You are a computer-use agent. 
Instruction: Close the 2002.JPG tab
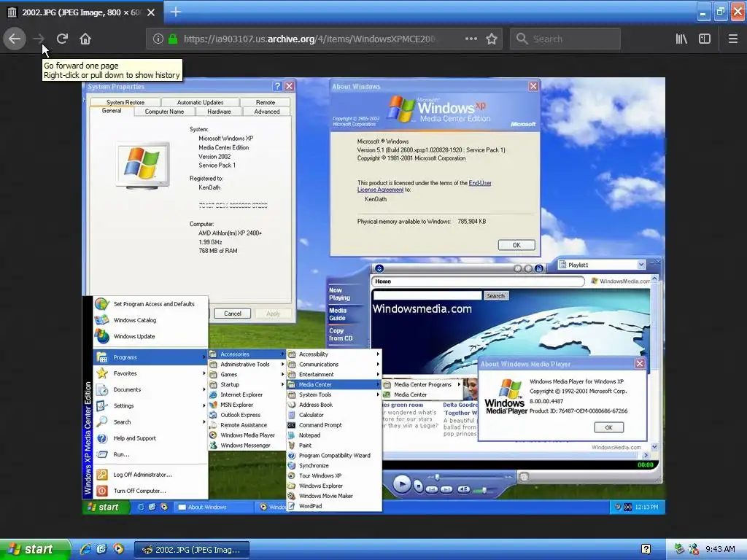click(151, 12)
